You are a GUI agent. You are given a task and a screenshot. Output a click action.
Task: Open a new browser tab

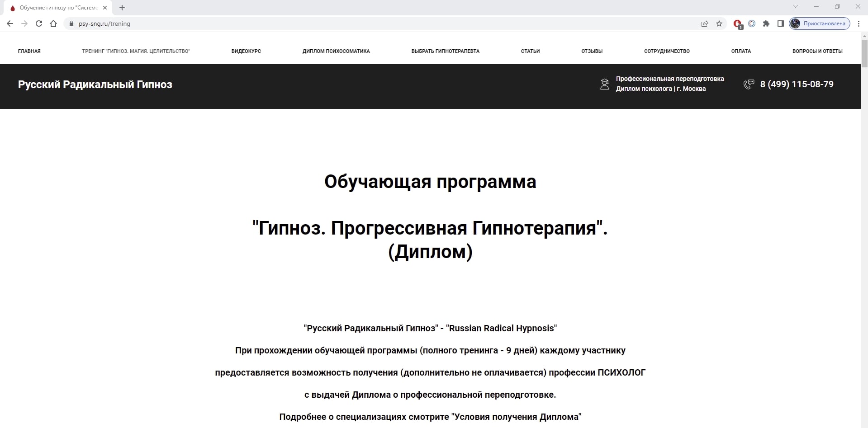click(122, 8)
